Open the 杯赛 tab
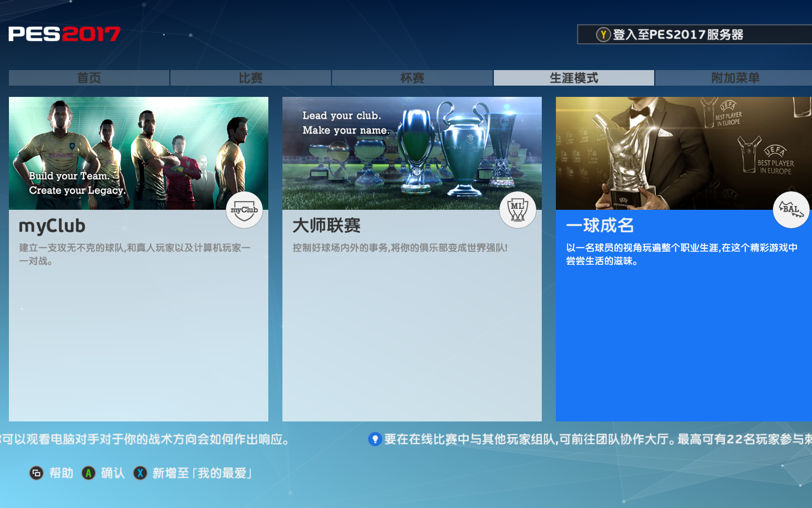Viewport: 812px width, 508px height. [x=412, y=78]
